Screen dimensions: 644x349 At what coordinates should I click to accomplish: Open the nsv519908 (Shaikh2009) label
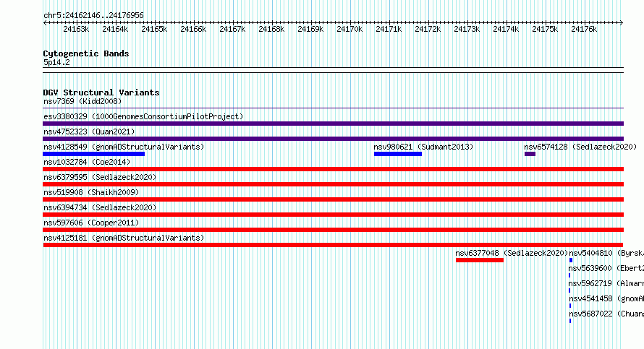tap(91, 192)
